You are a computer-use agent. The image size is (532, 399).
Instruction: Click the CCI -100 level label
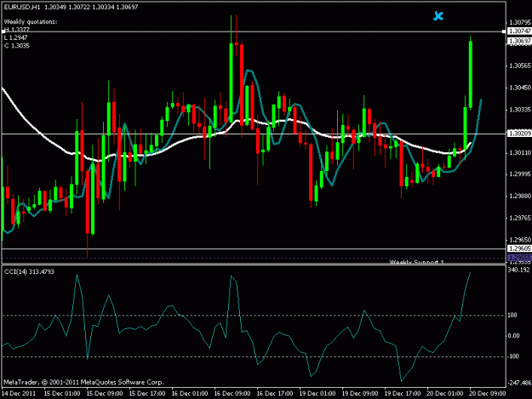(x=513, y=356)
